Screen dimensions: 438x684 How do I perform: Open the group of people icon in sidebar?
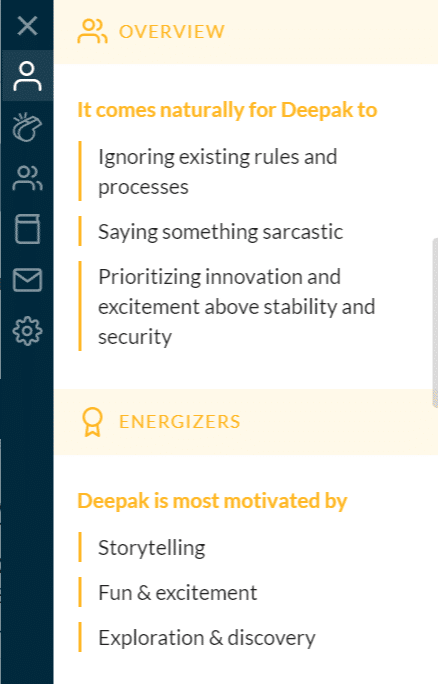click(x=27, y=178)
